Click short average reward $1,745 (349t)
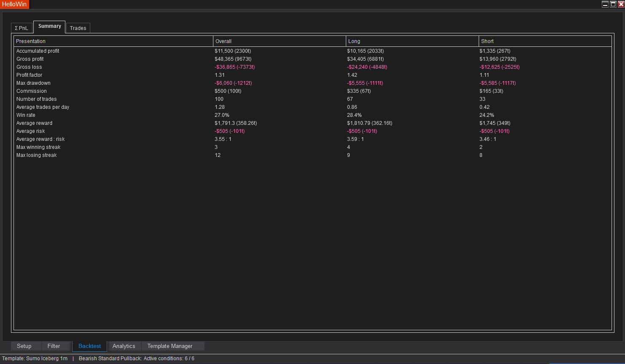 [x=495, y=123]
